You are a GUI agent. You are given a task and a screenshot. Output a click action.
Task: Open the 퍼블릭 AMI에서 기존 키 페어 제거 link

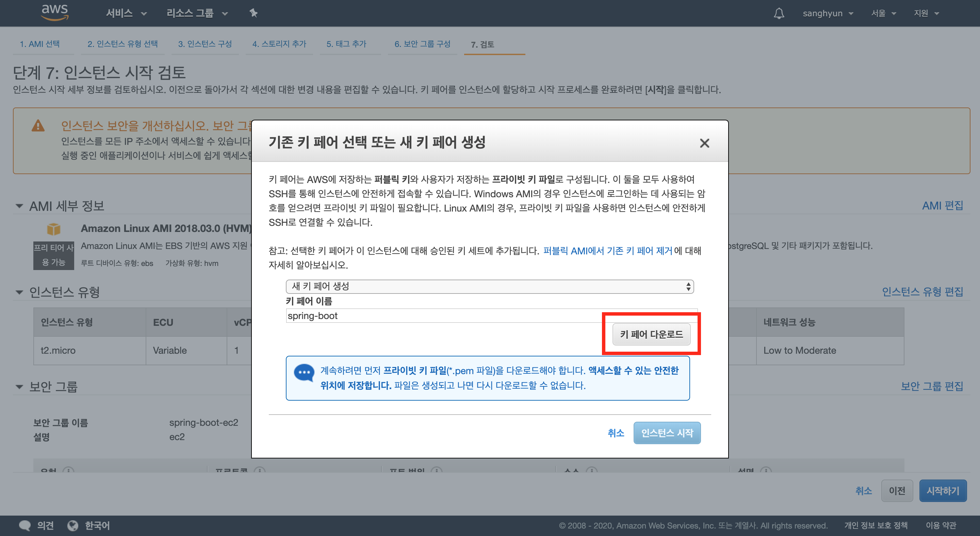tap(607, 251)
